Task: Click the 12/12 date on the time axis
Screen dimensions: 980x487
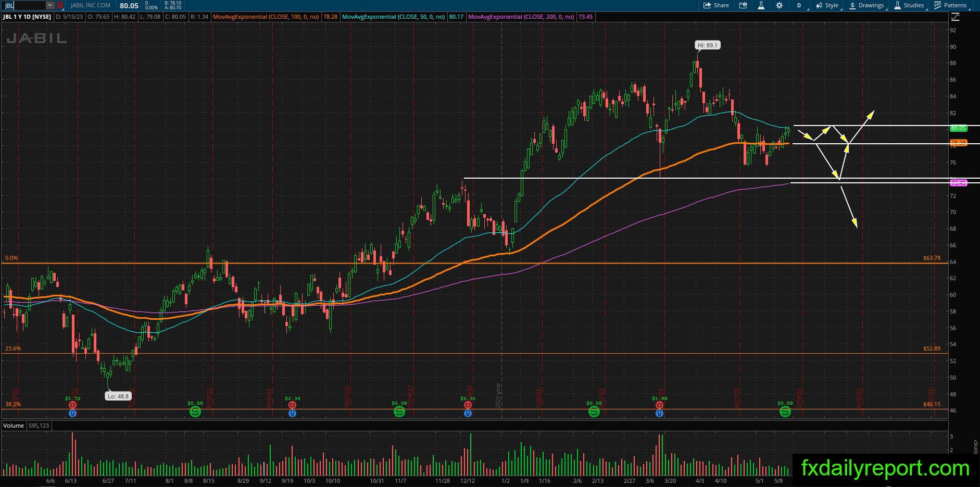Action: (x=468, y=481)
